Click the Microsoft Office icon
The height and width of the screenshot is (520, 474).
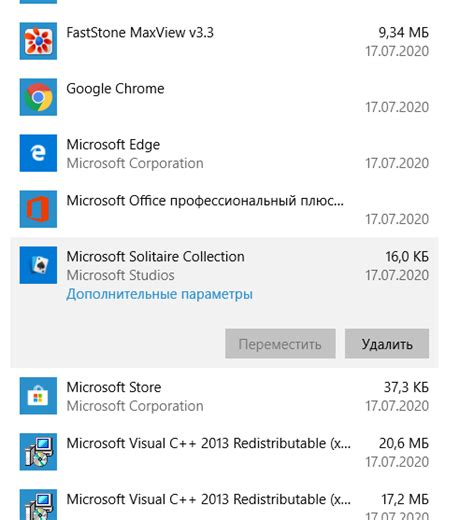point(38,209)
